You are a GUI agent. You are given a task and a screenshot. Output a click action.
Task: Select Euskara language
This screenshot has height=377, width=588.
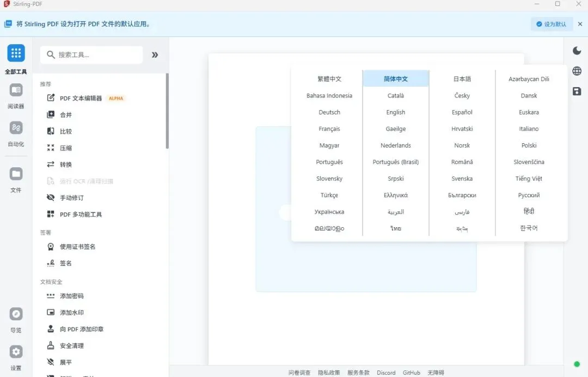[529, 112]
